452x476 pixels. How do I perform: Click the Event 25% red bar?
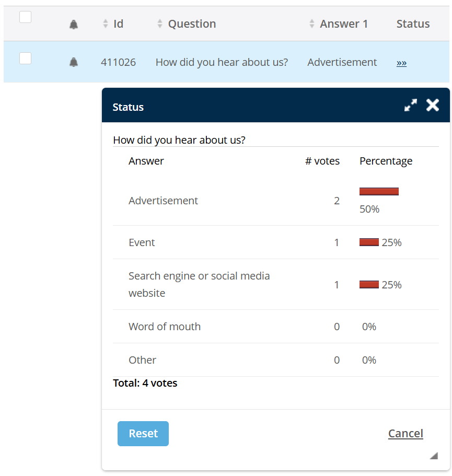coord(369,242)
